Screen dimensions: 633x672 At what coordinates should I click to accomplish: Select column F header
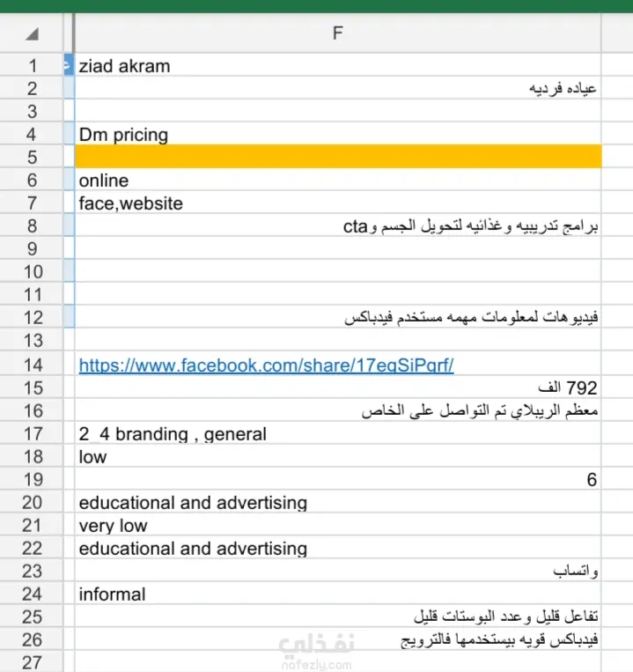(x=338, y=33)
